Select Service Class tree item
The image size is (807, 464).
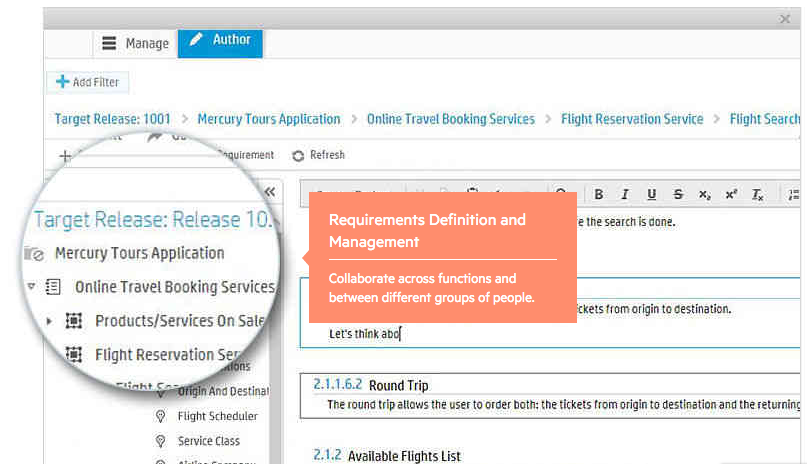point(209,441)
